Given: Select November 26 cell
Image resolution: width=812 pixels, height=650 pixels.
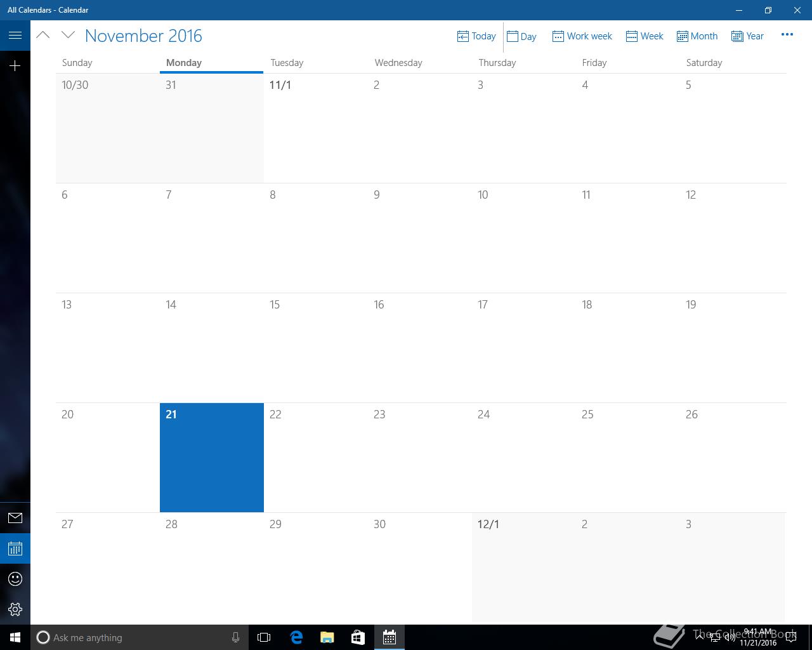Looking at the screenshot, I should click(x=733, y=458).
